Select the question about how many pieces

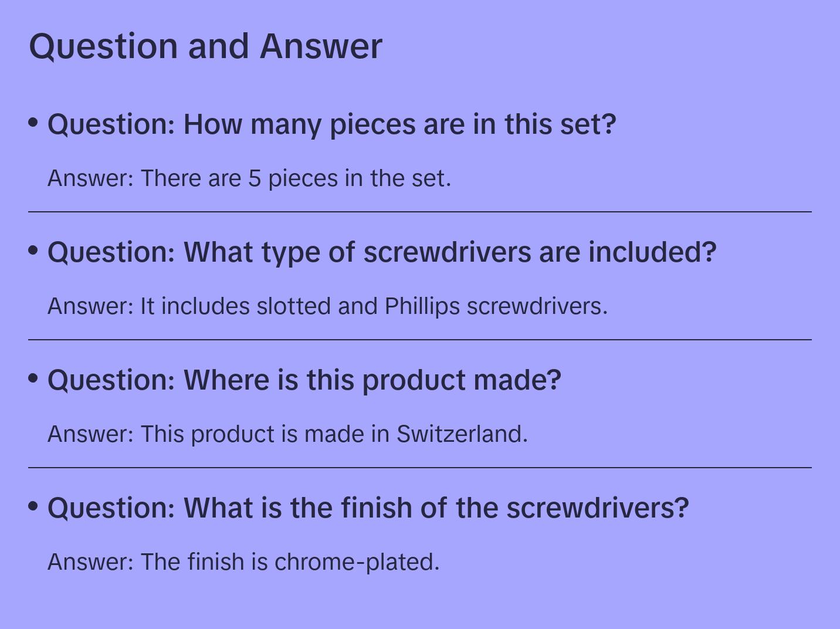pyautogui.click(x=331, y=124)
